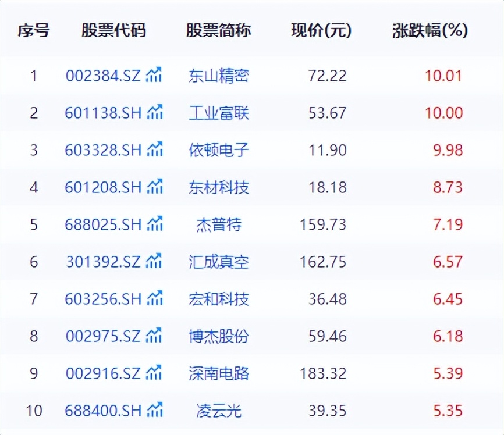Viewport: 504px width, 435px height.
Task: Click chart icon beside 002916.SZ
Action: click(x=154, y=373)
